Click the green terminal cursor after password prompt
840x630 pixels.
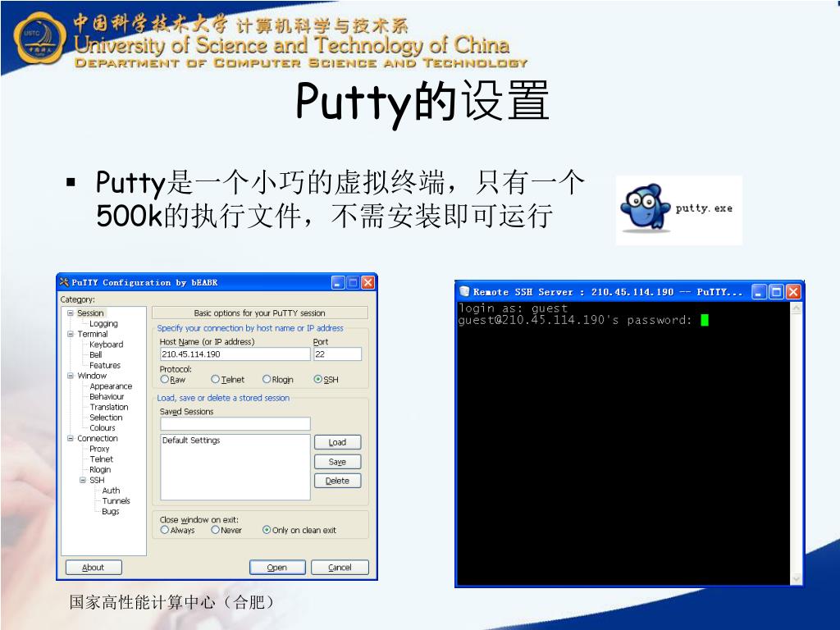click(705, 320)
